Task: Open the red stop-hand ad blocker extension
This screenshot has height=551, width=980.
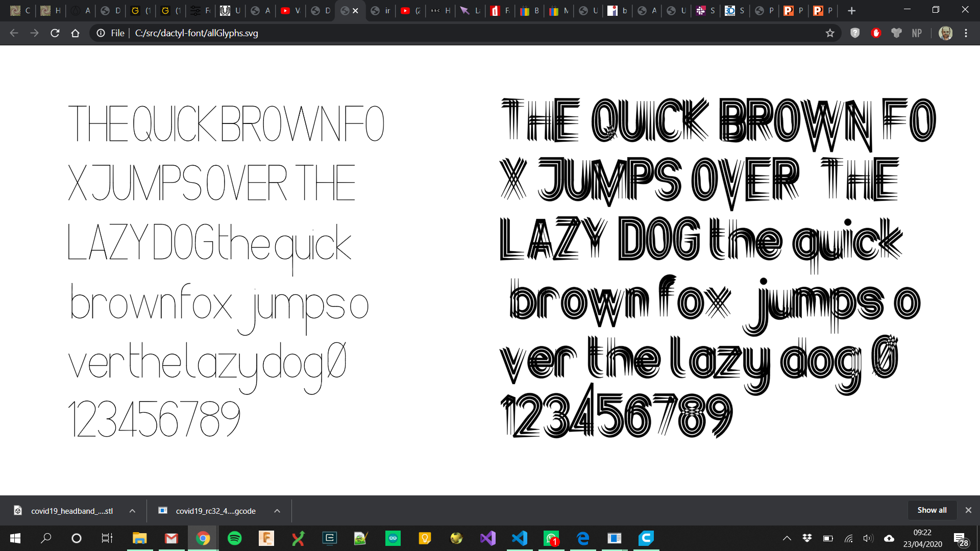Action: [876, 33]
